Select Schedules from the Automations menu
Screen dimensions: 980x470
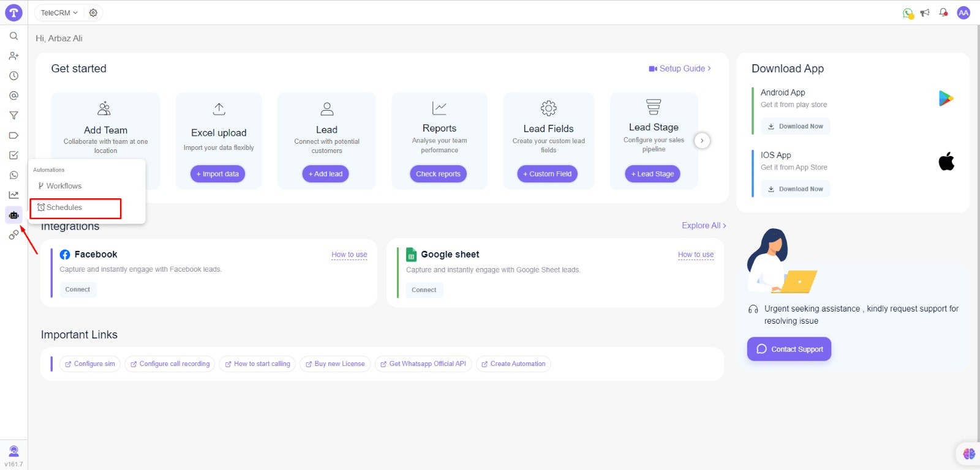(64, 207)
